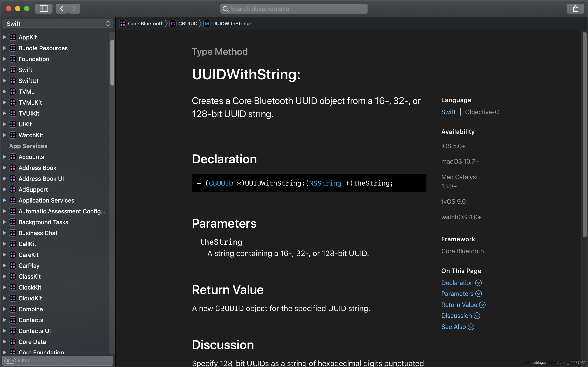Open the CBUUID type link in declaration
Screen dimensions: 588x367
tap(221, 183)
